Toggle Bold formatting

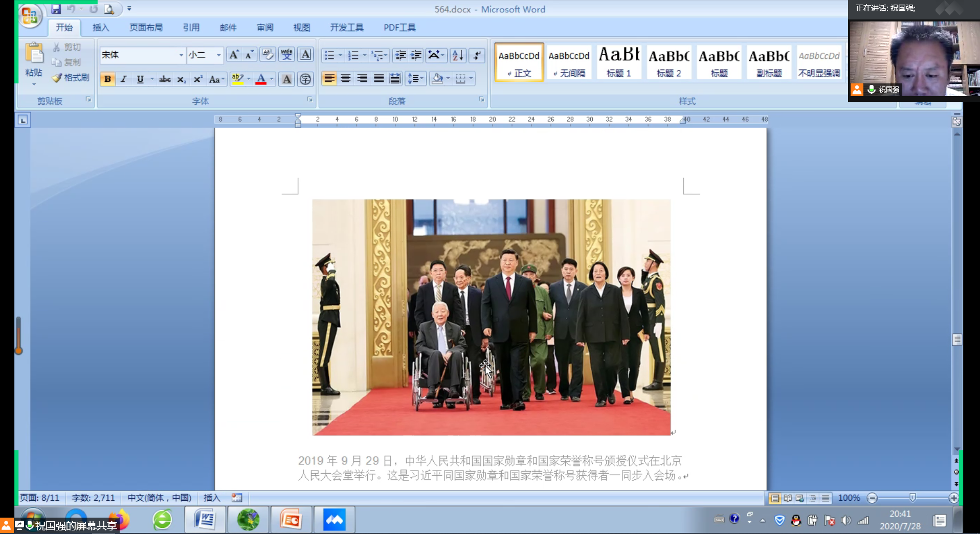point(107,79)
